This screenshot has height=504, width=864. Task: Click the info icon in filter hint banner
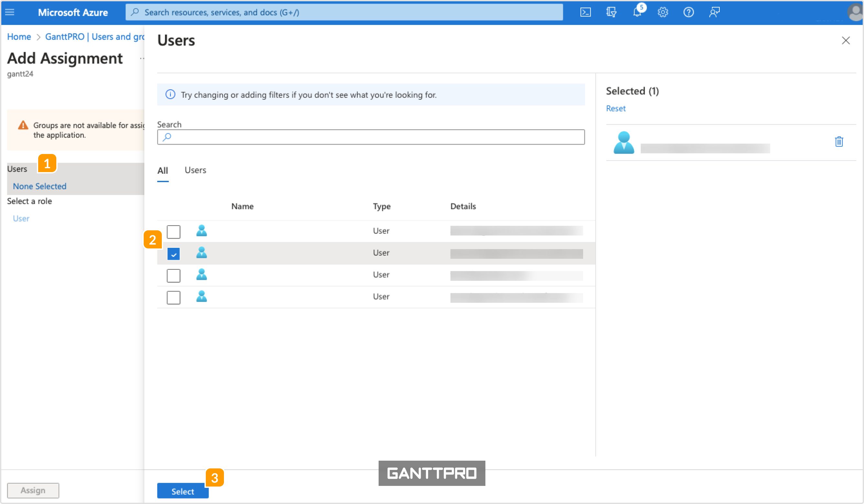[x=171, y=94]
